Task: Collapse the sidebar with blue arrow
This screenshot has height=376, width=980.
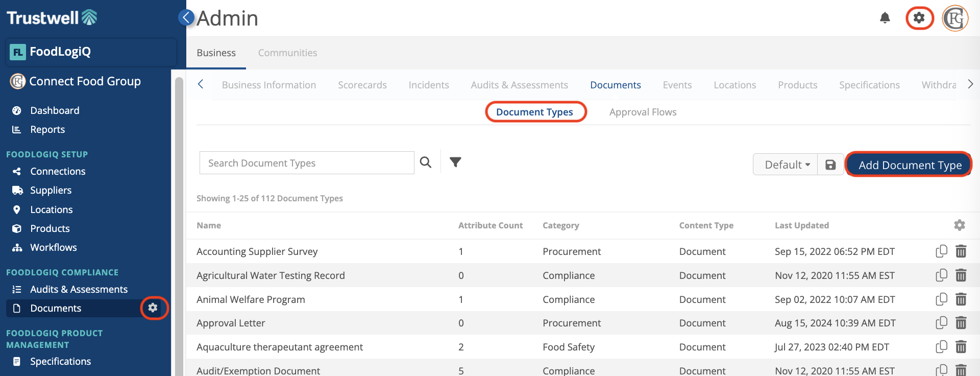Action: 186,17
